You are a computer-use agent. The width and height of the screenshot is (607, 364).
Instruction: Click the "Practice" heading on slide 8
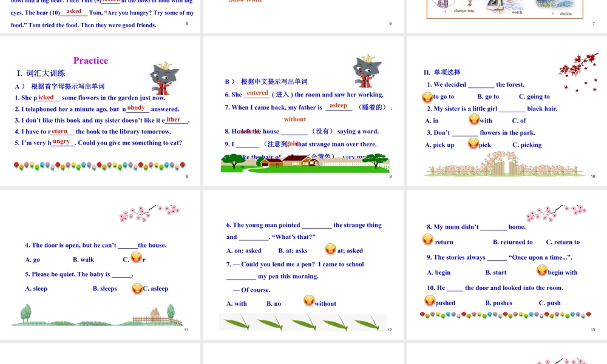tap(90, 60)
